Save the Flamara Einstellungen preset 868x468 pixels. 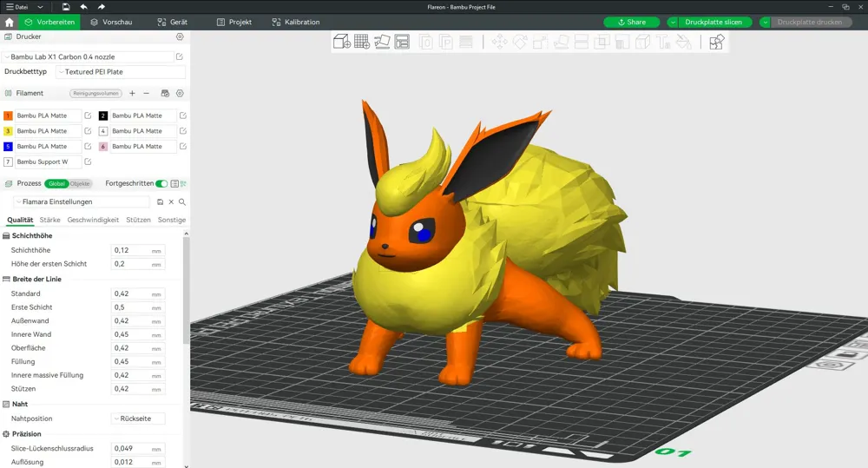(160, 202)
